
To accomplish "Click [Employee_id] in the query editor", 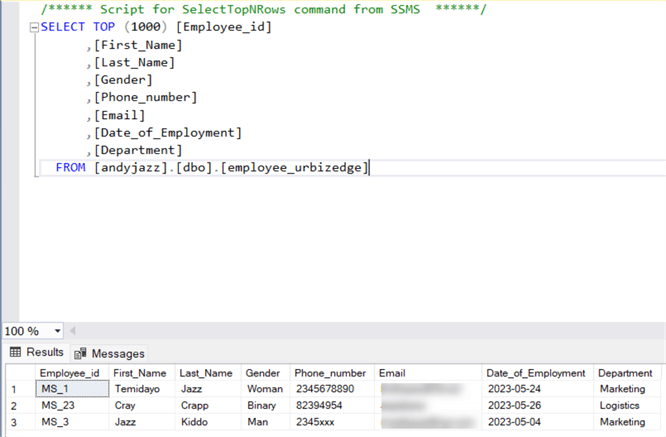I will tap(223, 27).
